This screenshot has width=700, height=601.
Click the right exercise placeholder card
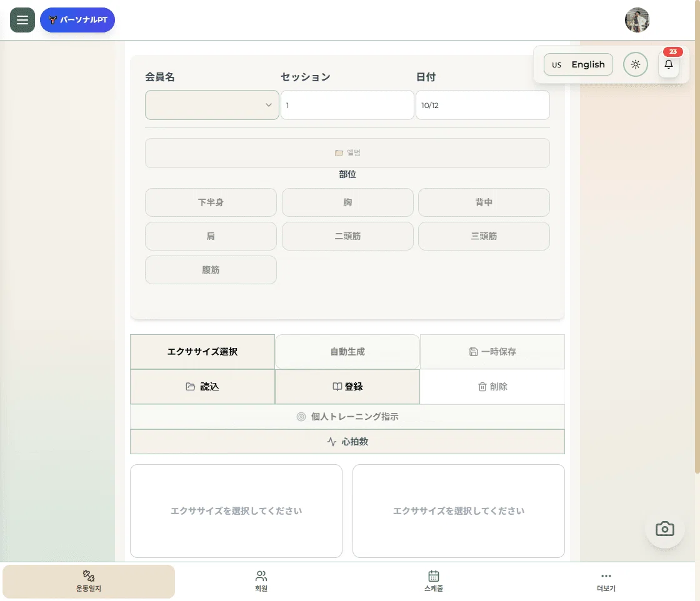(x=459, y=511)
